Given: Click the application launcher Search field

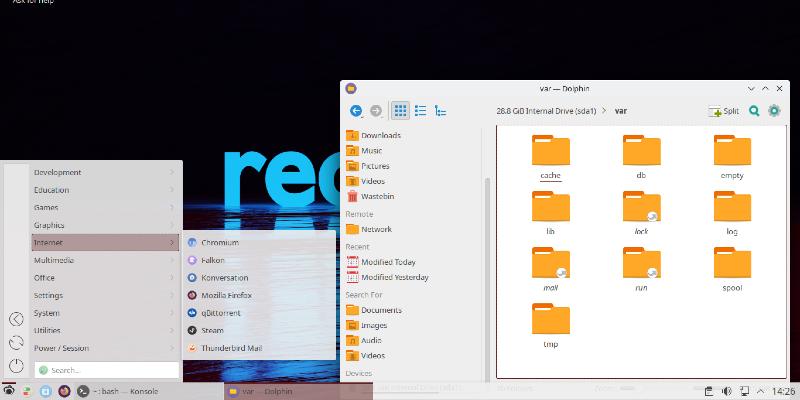Looking at the screenshot, I should tap(107, 370).
